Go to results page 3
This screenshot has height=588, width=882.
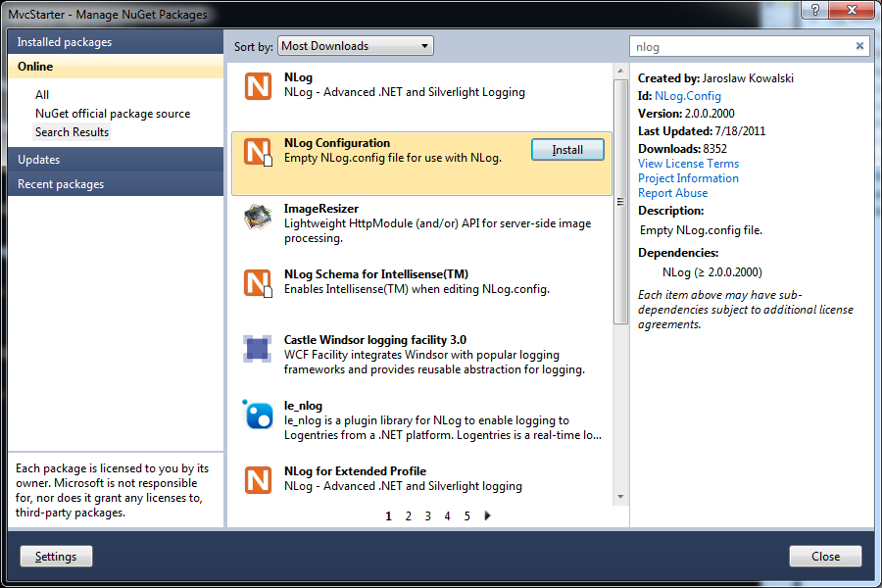pos(428,516)
